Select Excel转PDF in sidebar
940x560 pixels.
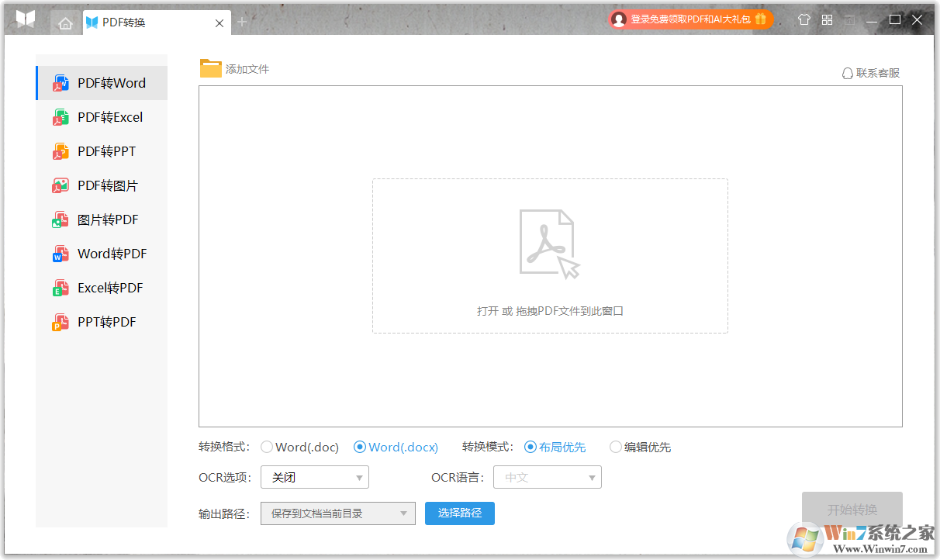pyautogui.click(x=102, y=288)
